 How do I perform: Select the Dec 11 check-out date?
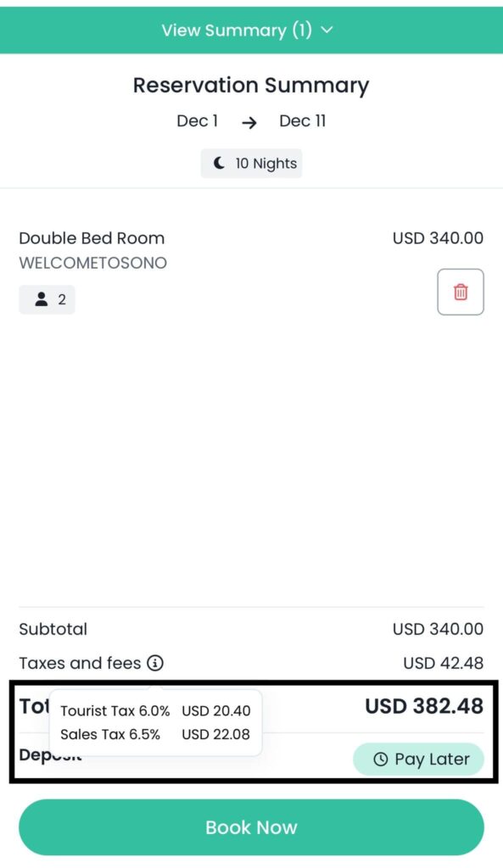[302, 121]
